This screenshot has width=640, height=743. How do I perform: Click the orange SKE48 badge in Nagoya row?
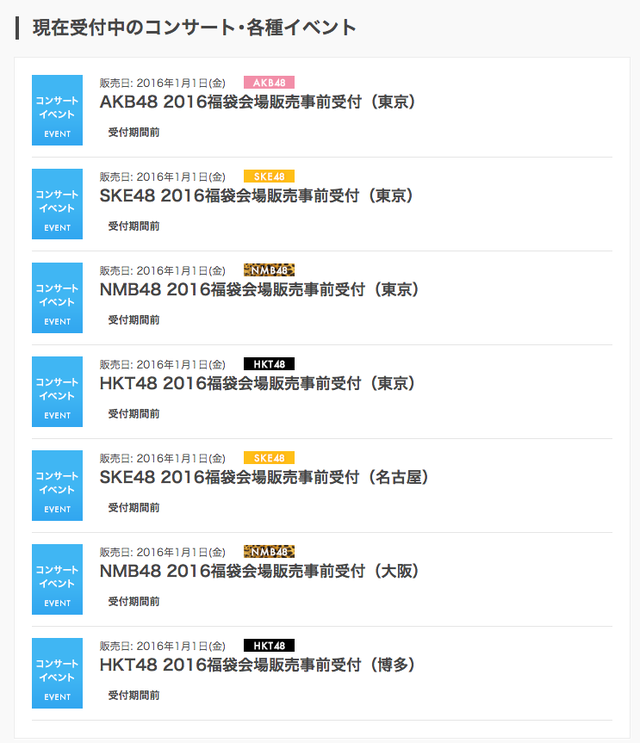pyautogui.click(x=269, y=458)
